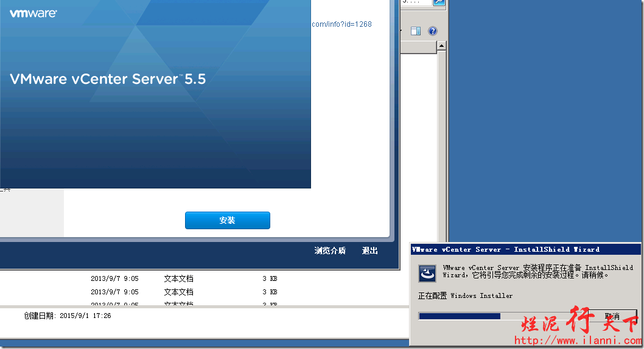This screenshot has width=644, height=349.
Task: Open Help via the blue question mark icon
Action: click(x=433, y=31)
